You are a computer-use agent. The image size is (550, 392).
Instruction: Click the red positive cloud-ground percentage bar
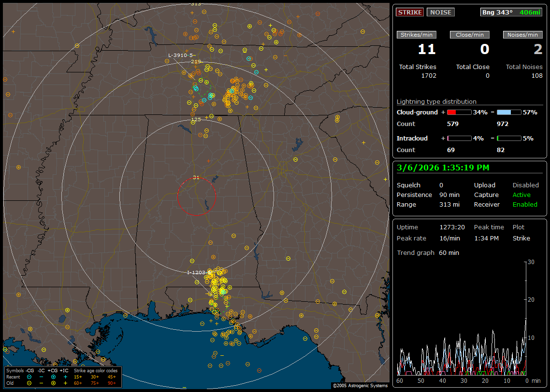coord(459,112)
